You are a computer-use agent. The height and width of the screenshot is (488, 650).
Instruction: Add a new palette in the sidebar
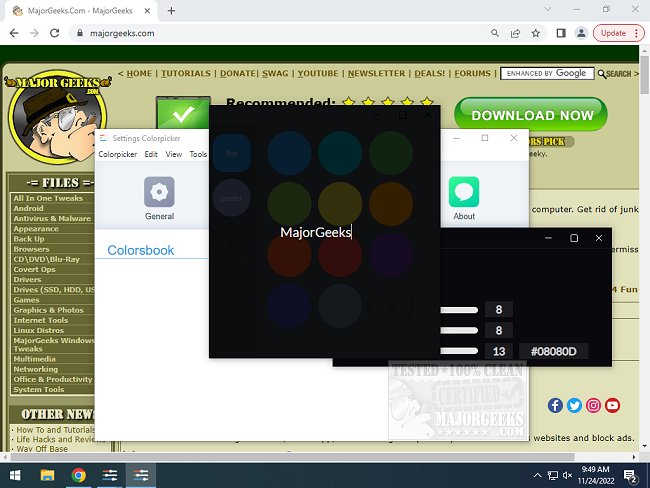point(232,243)
